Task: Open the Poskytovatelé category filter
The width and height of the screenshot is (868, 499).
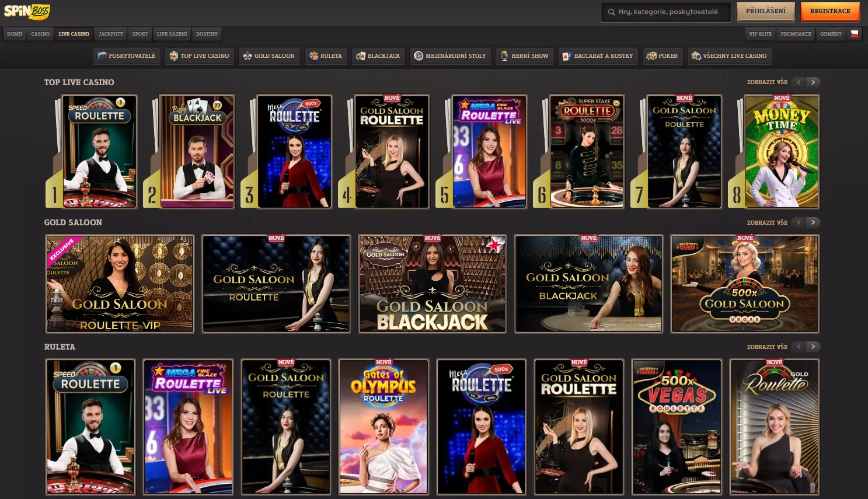Action: (x=127, y=56)
